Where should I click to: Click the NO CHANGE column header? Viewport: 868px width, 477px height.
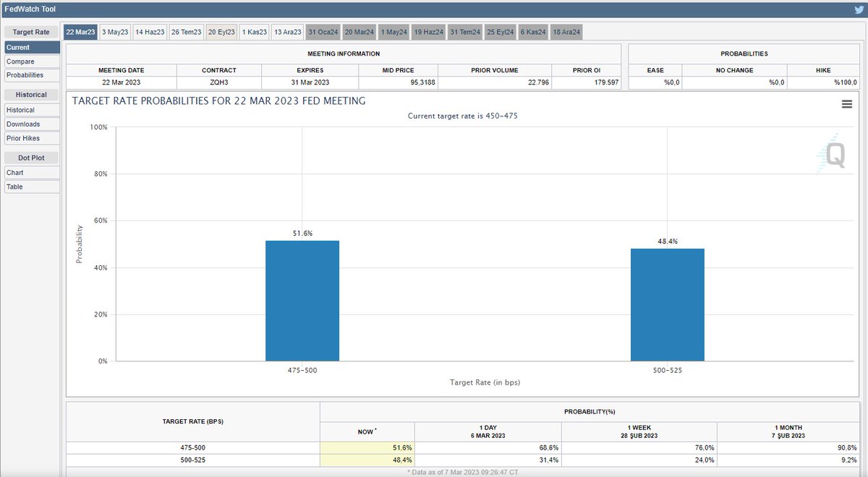point(735,70)
